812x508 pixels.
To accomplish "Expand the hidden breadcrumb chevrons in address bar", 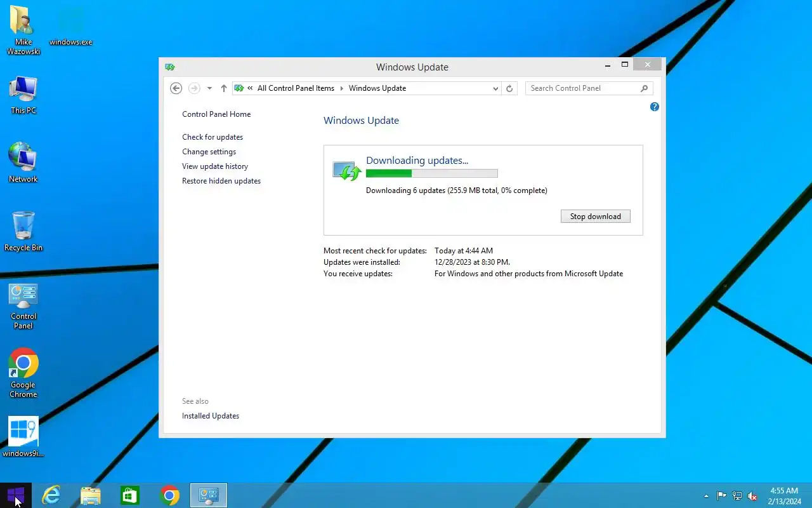I will point(251,88).
